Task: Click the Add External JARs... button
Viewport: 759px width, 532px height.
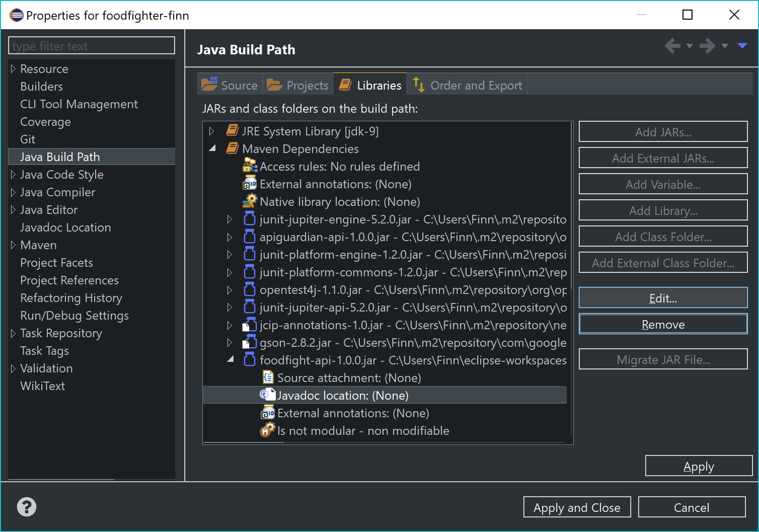Action: pos(663,158)
